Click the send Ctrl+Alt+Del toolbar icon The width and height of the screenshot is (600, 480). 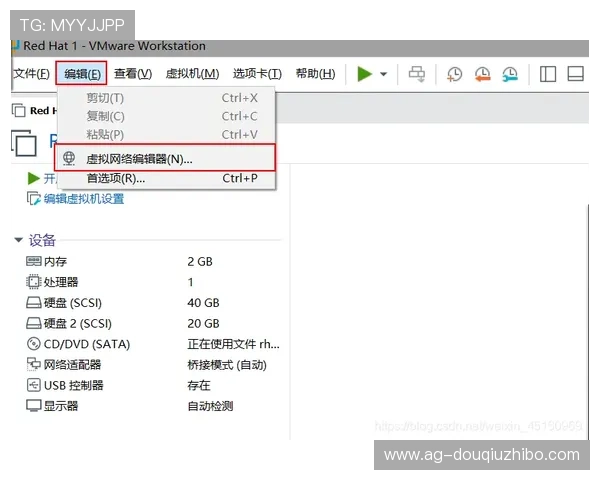[x=416, y=73]
